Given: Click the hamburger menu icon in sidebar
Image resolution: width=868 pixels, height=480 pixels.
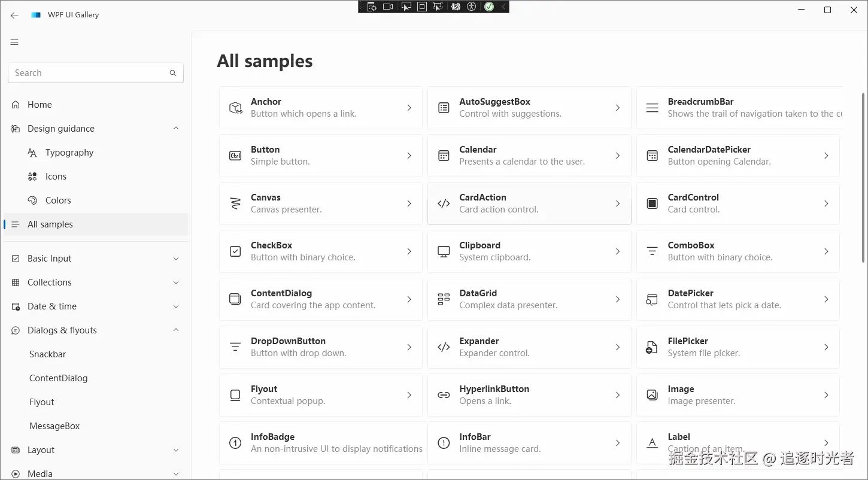Looking at the screenshot, I should tap(14, 42).
